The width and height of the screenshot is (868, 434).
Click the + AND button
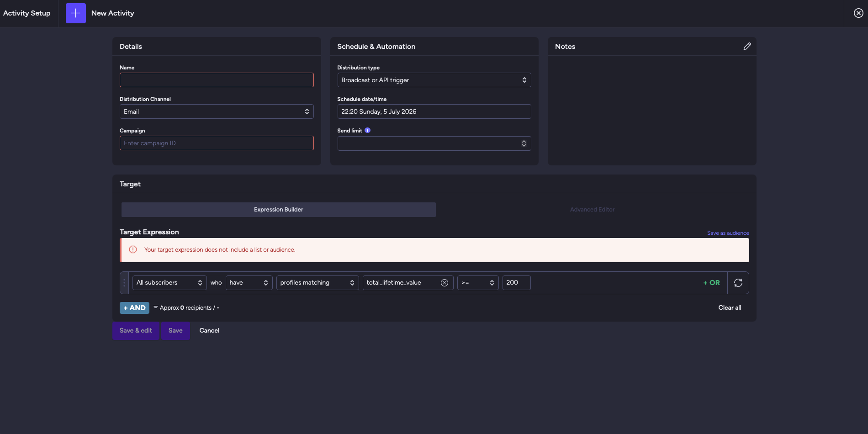[134, 308]
